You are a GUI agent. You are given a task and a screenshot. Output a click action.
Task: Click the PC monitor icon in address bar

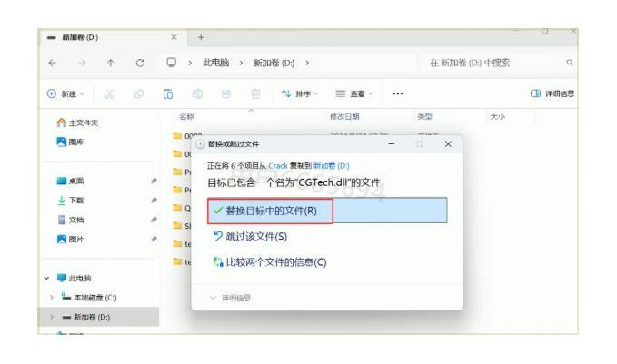[171, 63]
